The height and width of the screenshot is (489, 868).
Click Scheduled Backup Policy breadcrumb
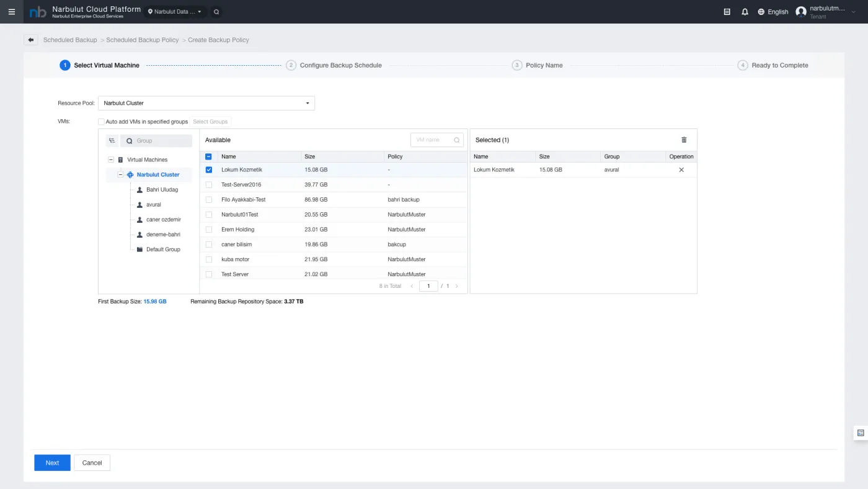(x=143, y=40)
